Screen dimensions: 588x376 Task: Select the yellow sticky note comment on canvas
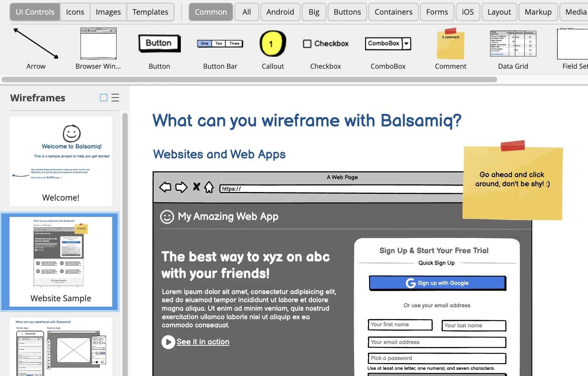click(x=513, y=181)
